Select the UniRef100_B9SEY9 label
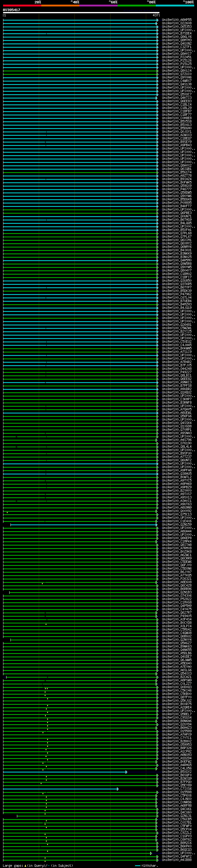 click(x=177, y=142)
